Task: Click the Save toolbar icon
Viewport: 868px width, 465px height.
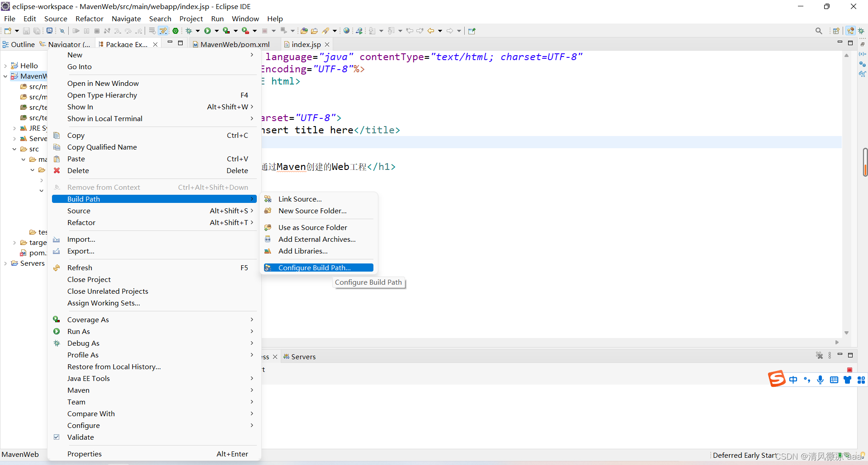Action: tap(26, 31)
